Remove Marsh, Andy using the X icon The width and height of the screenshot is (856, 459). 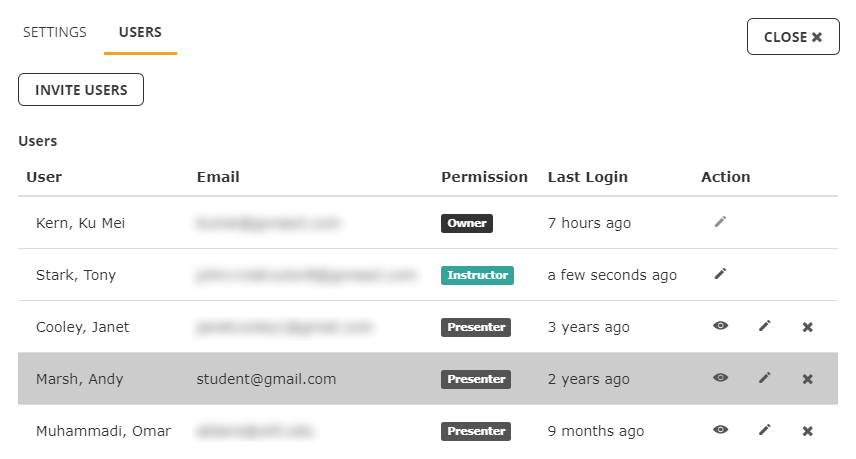click(808, 379)
